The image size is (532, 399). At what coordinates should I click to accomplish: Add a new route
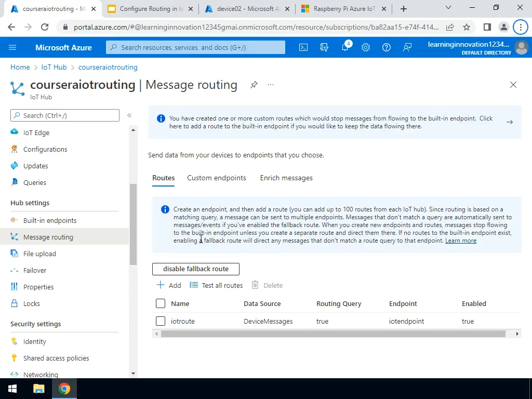tap(169, 285)
